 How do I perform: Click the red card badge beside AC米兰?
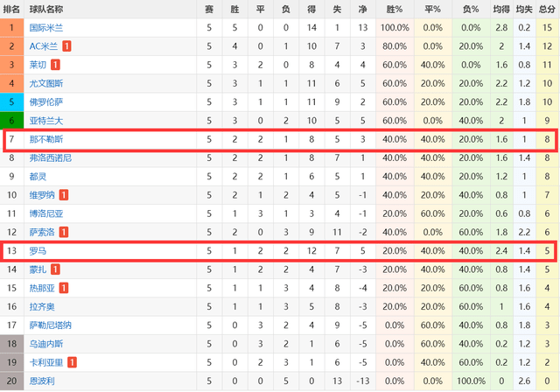66,46
